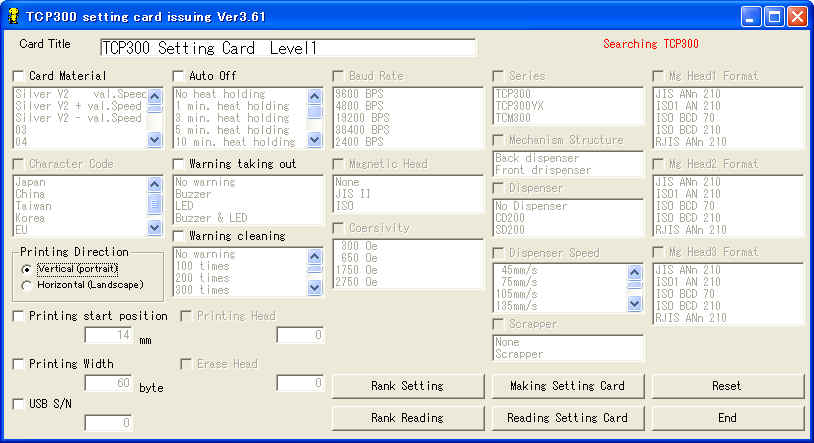Viewport: 814px width, 443px height.
Task: Click up arrow of Character Code list
Action: coord(154,184)
